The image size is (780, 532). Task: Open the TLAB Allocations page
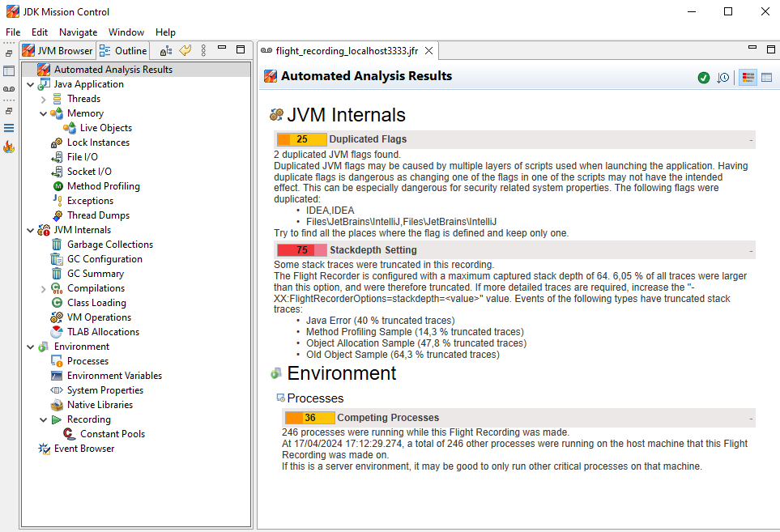tap(103, 332)
